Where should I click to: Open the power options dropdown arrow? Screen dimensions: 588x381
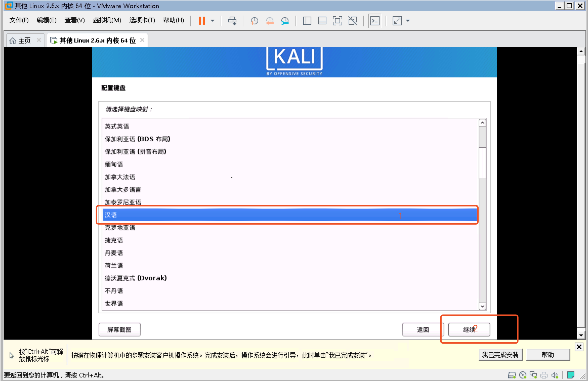(x=213, y=21)
